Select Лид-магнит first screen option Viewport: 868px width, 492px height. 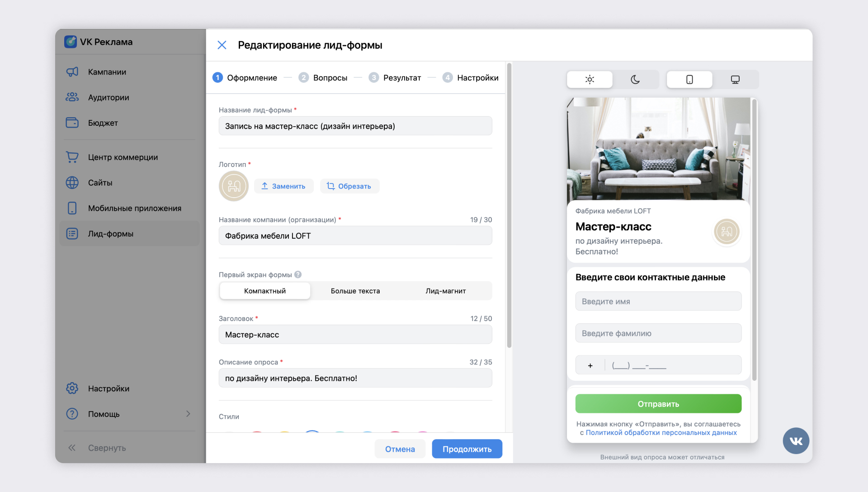pos(446,291)
